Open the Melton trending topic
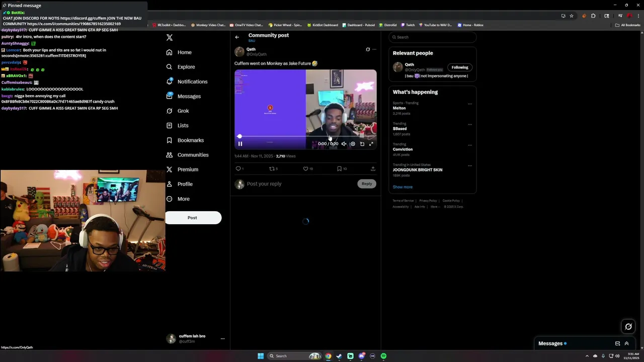This screenshot has height=362, width=644. [x=399, y=108]
